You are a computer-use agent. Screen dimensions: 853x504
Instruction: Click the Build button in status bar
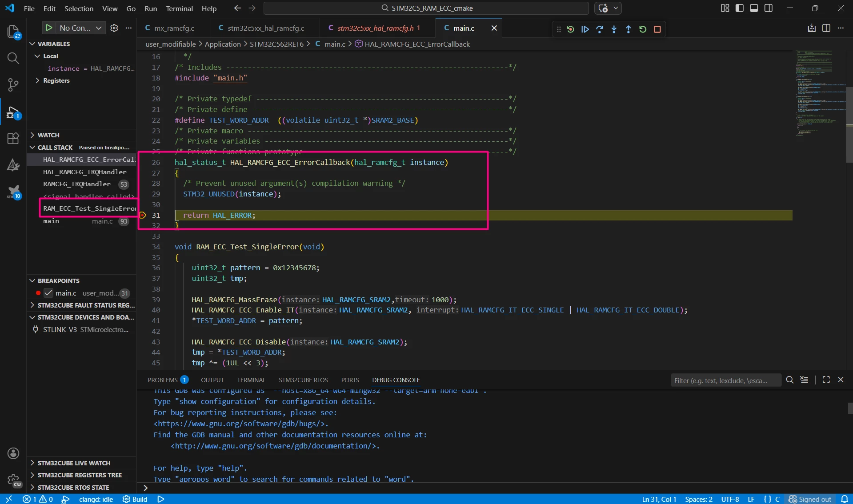coord(135,499)
